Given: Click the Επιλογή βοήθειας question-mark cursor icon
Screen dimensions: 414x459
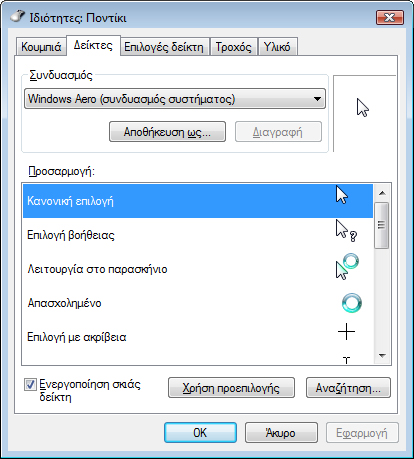Looking at the screenshot, I should coord(346,230).
